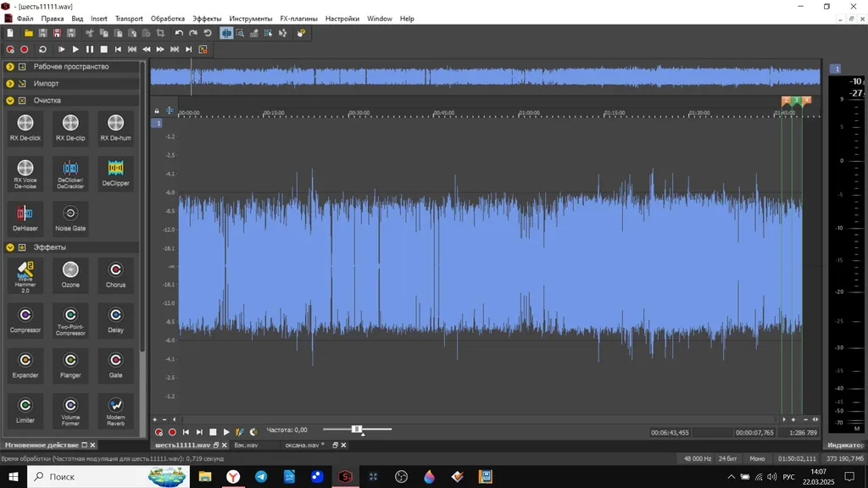Adjust the Частота playback rate slider
868x488 pixels.
(357, 430)
